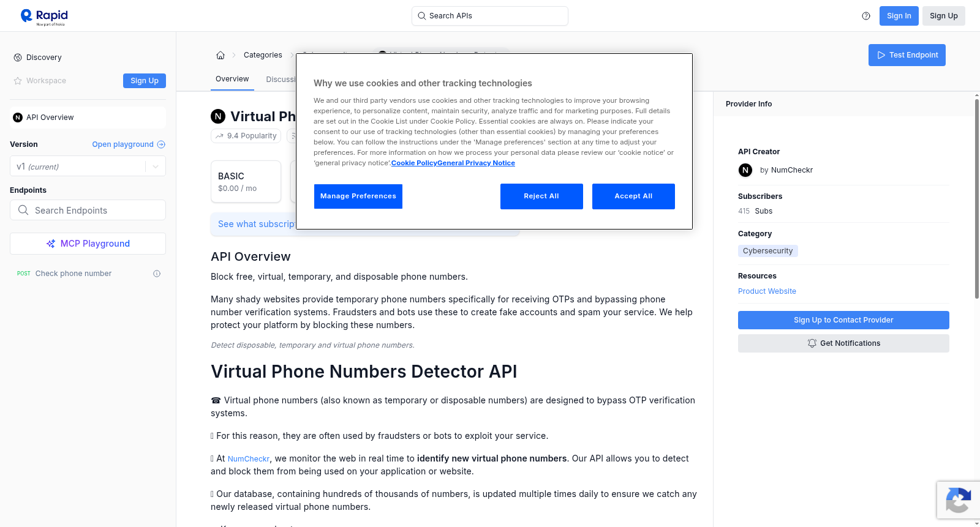Viewport: 980px width, 527px height.
Task: Click the info icon beside Check phone number
Action: click(x=157, y=274)
